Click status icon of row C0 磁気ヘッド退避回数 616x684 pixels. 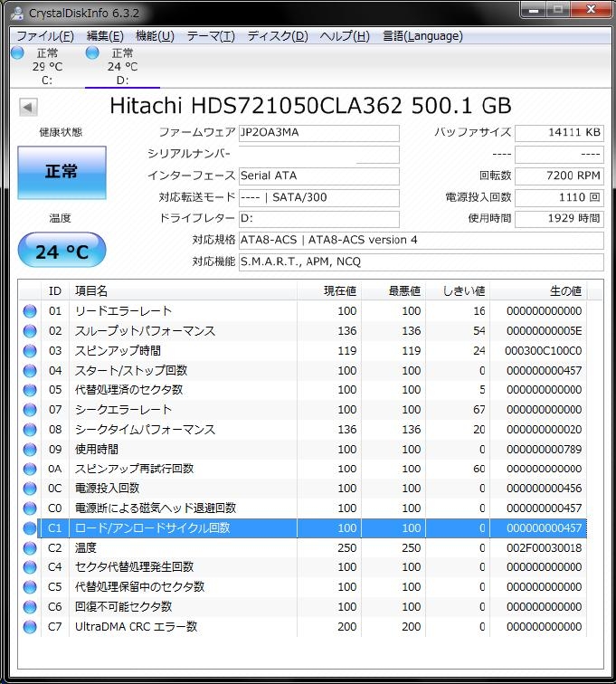pos(30,508)
